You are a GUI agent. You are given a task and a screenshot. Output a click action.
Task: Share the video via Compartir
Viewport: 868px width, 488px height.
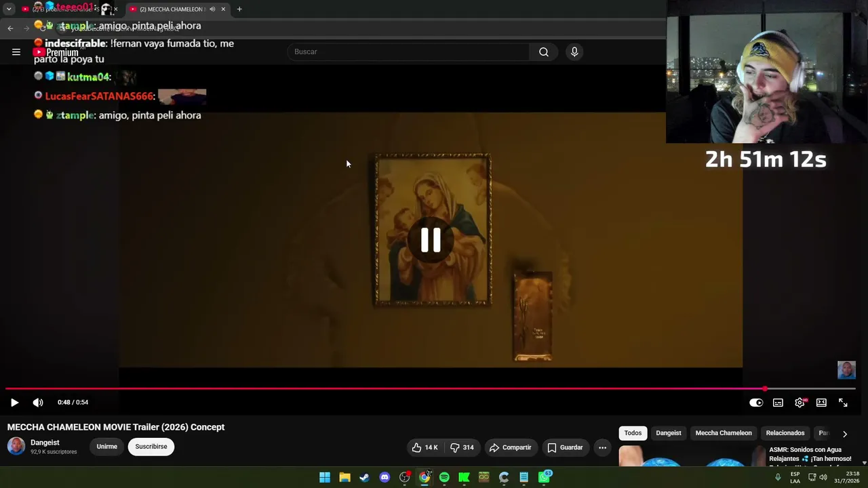[511, 447]
